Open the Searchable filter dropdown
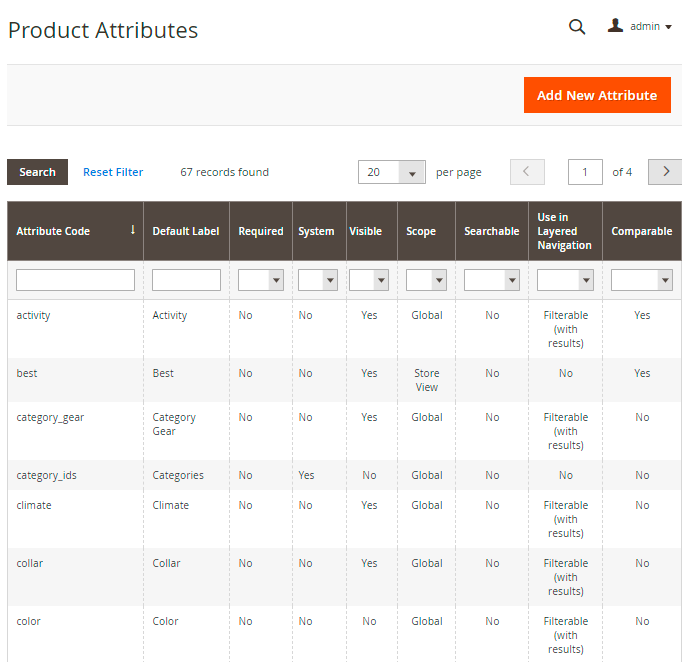 (x=492, y=281)
